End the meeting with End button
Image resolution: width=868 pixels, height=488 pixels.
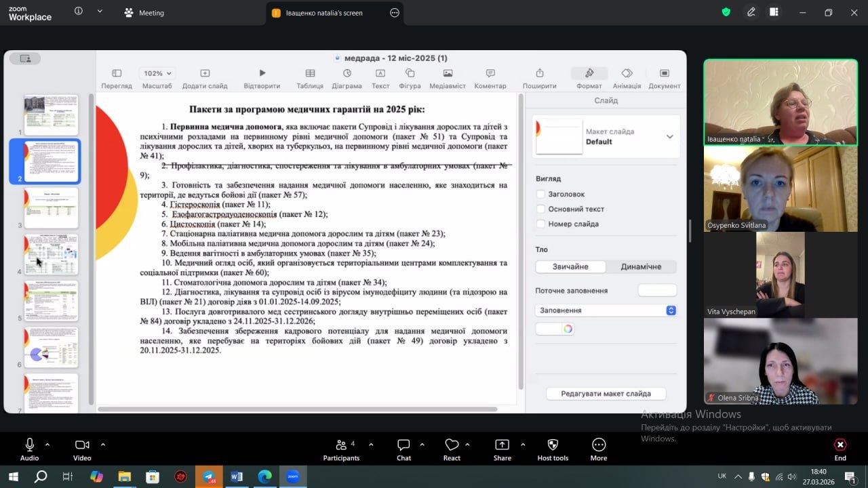click(x=840, y=449)
